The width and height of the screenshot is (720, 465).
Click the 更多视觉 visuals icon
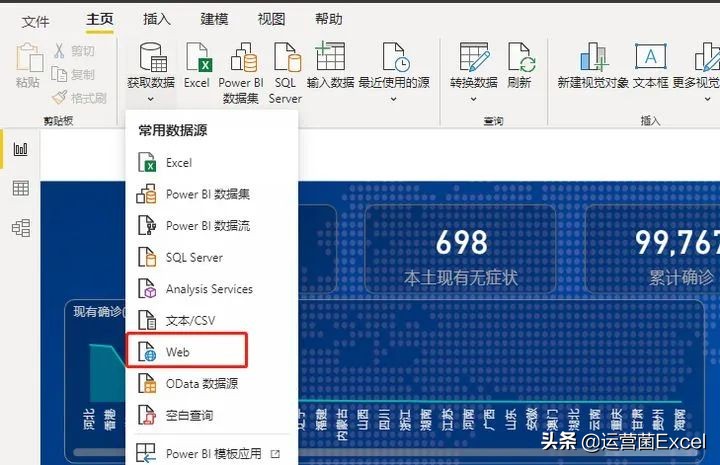(x=707, y=57)
